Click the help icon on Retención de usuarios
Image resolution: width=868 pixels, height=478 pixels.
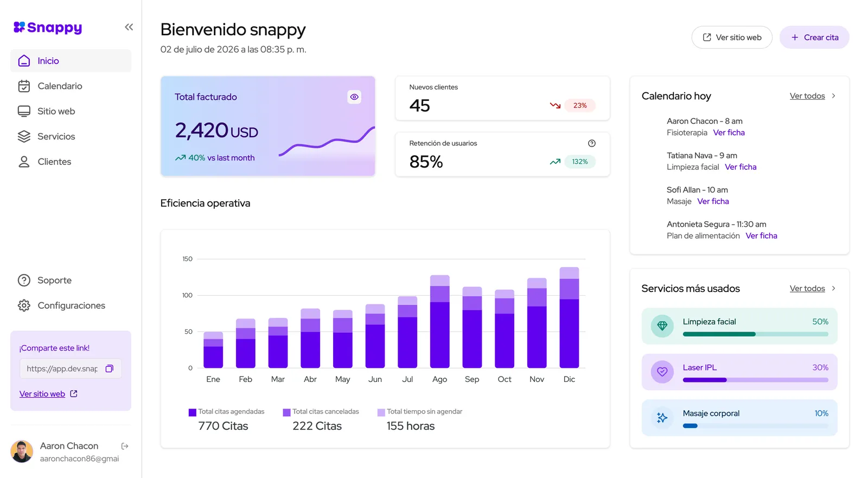592,143
